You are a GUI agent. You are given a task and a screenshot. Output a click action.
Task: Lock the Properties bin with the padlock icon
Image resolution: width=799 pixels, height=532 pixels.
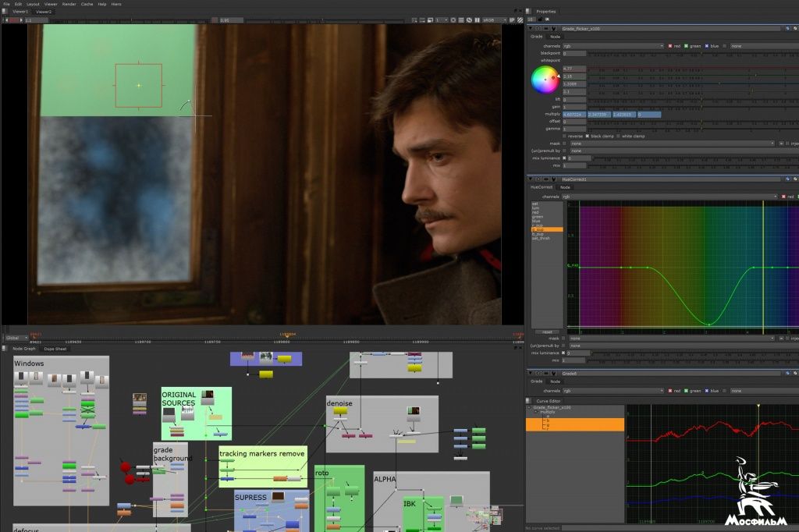coord(540,20)
